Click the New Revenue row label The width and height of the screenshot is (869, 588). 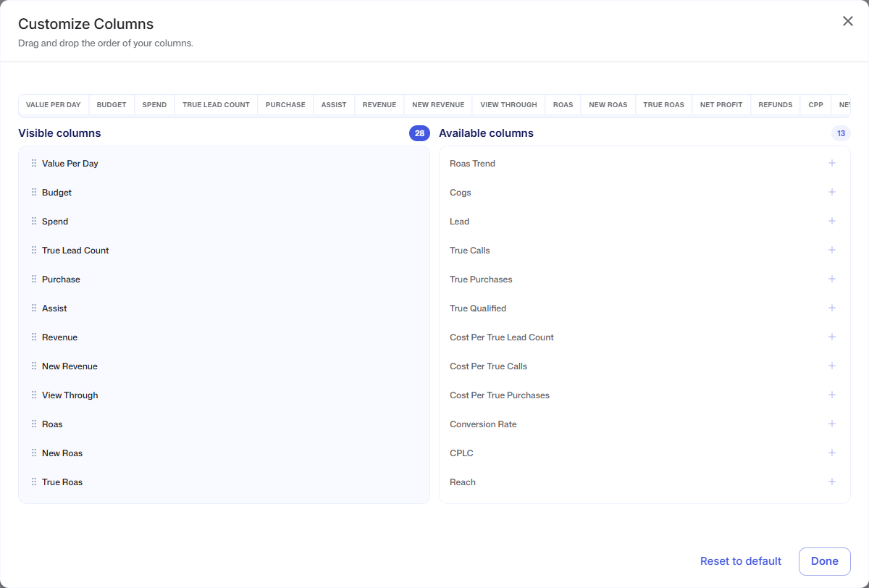70,366
